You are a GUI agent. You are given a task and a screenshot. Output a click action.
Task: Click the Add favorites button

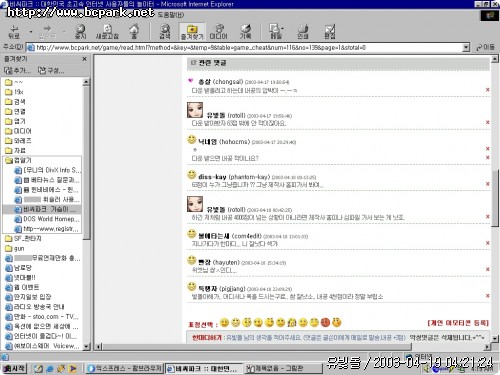(17, 70)
